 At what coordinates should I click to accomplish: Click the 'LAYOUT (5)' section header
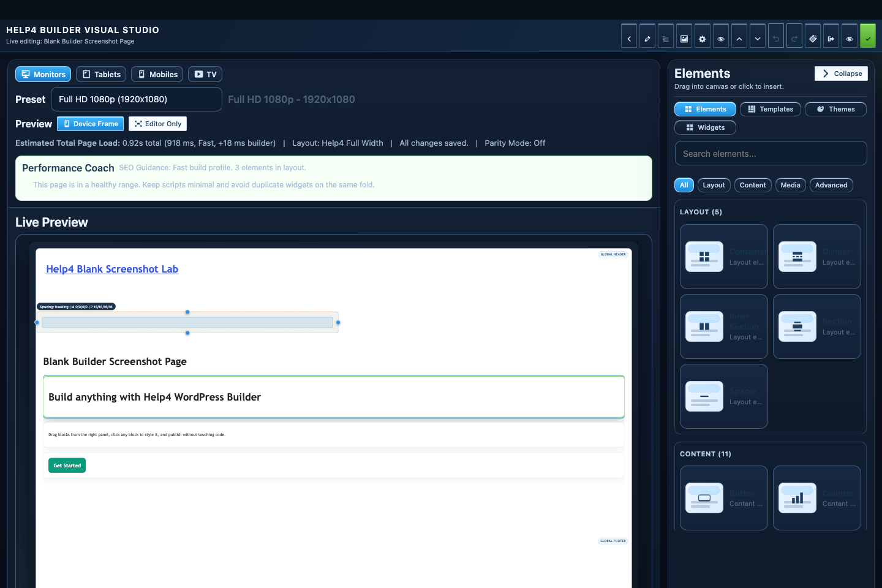click(x=701, y=212)
